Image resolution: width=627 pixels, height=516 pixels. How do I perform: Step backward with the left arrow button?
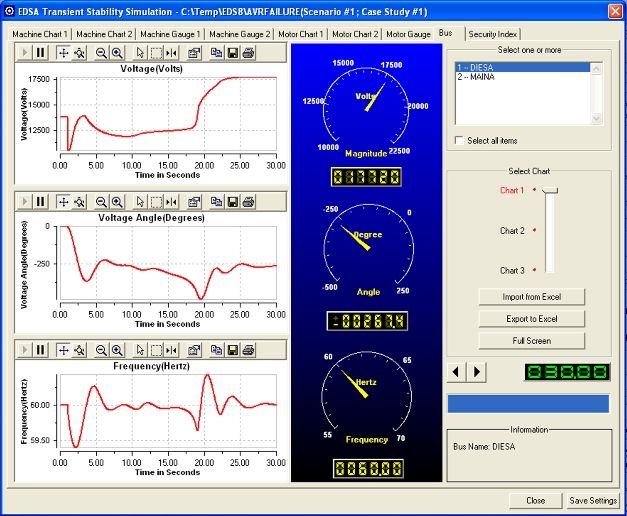pyautogui.click(x=456, y=372)
